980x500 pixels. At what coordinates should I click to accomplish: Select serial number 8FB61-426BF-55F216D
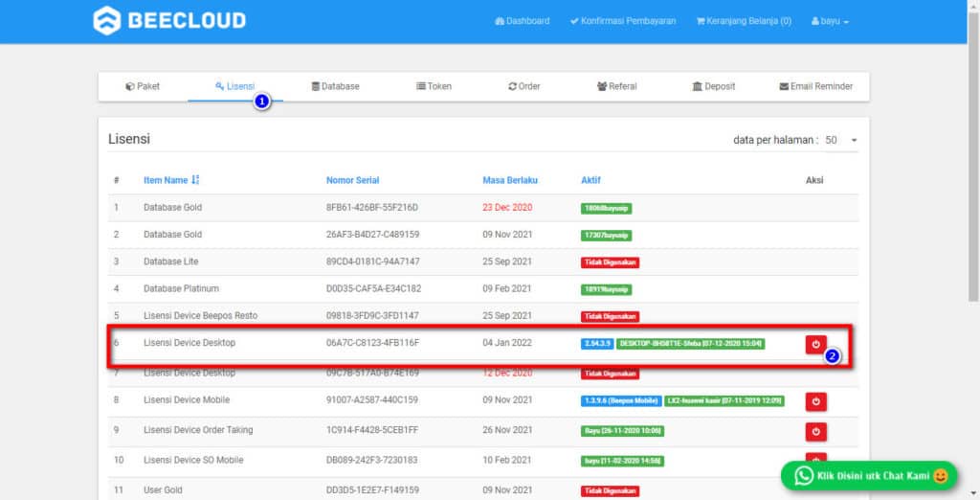(x=372, y=207)
